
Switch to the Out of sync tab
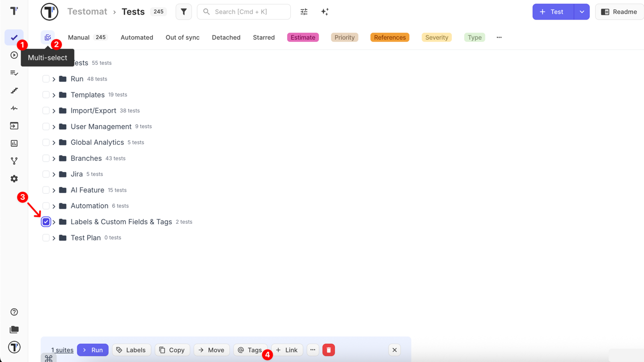point(183,37)
